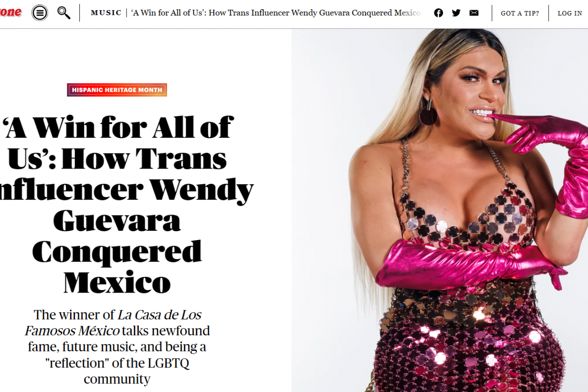Click the magnifying glass search icon
Screen dimensions: 588x392
64,13
